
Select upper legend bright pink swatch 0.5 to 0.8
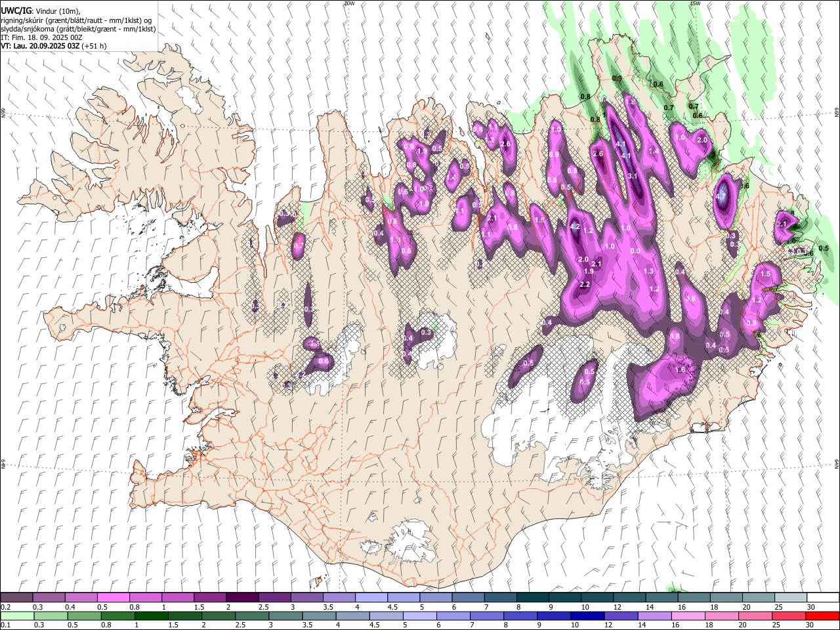click(x=113, y=598)
